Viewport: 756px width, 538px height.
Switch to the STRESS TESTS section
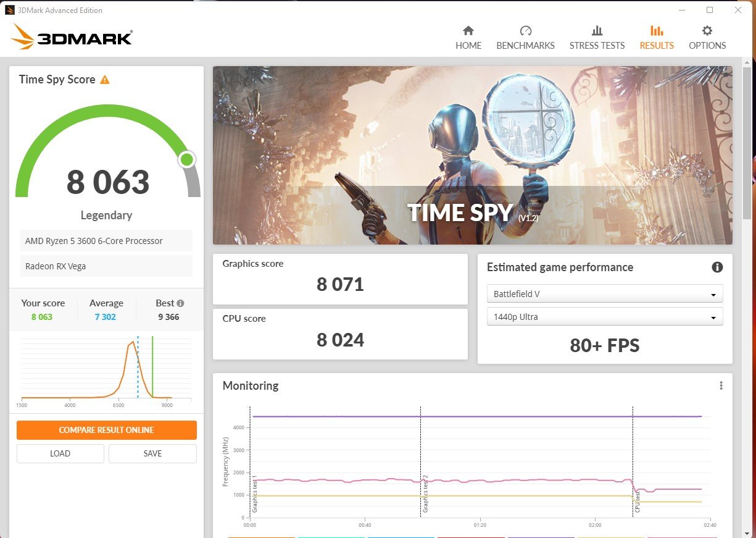(x=597, y=38)
